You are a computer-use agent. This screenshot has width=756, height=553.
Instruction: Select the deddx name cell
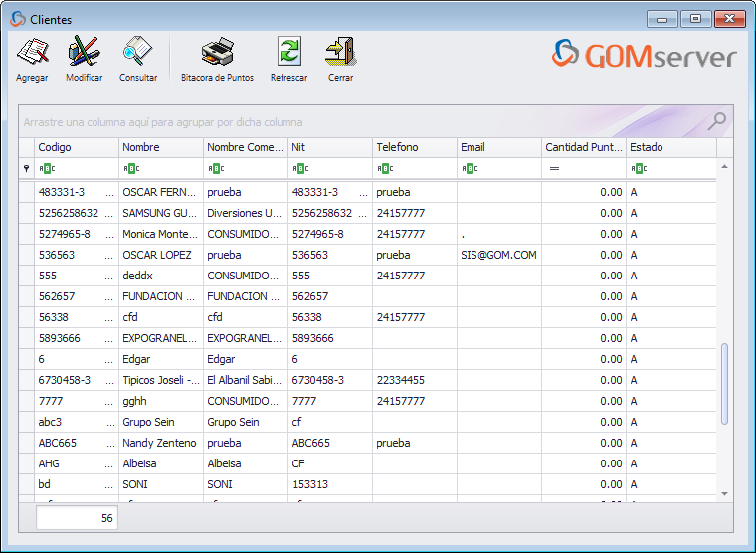coord(161,276)
